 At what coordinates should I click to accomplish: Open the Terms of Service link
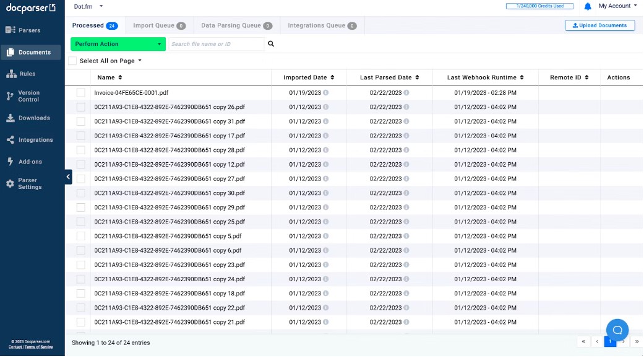[x=38, y=347]
